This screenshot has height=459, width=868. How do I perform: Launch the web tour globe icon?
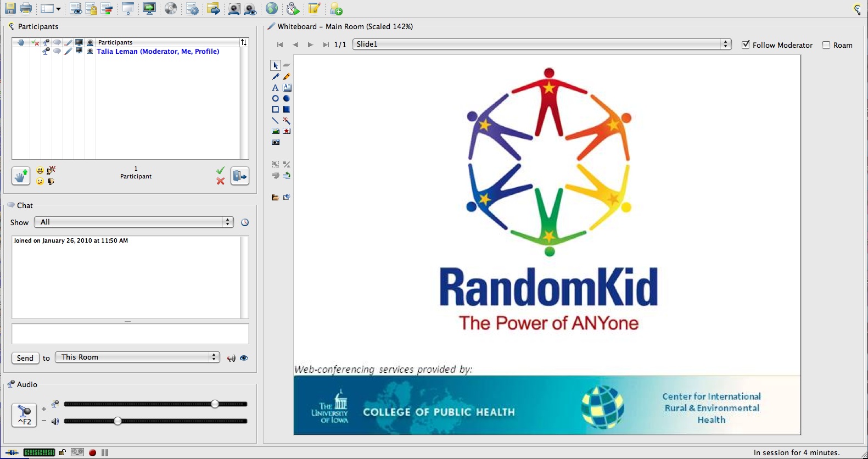[272, 8]
